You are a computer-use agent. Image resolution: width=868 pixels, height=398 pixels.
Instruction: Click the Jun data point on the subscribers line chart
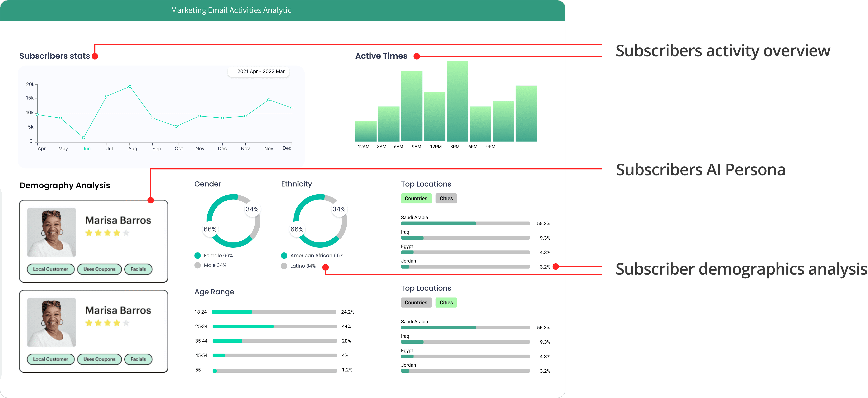[x=84, y=137]
